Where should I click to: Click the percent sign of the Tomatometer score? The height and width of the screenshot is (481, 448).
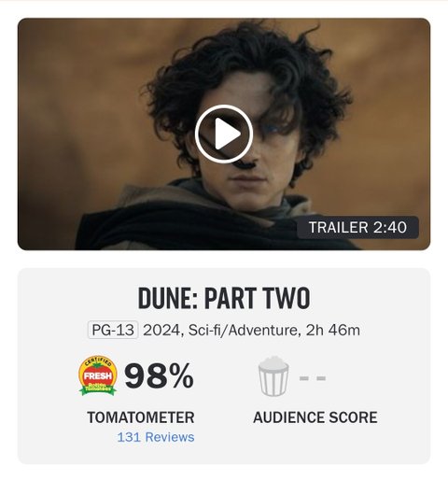pyautogui.click(x=180, y=376)
